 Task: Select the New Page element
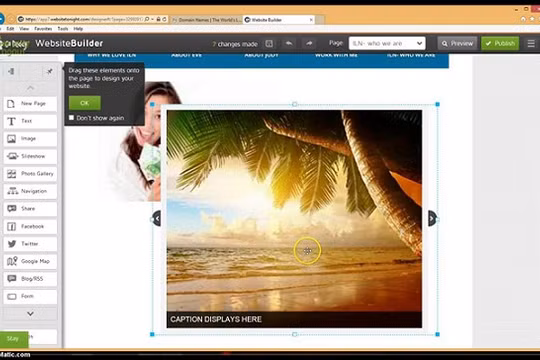coord(30,104)
